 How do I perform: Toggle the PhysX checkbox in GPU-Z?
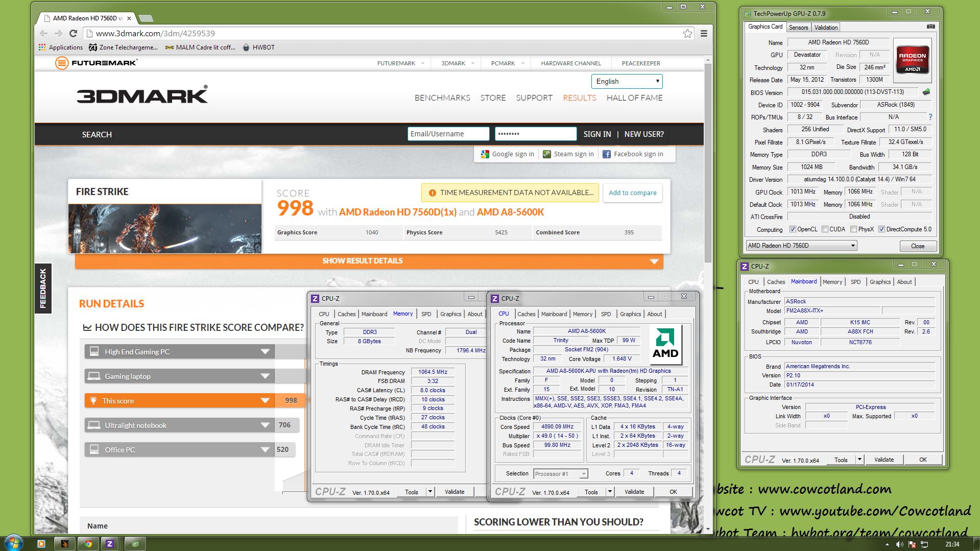click(x=853, y=229)
